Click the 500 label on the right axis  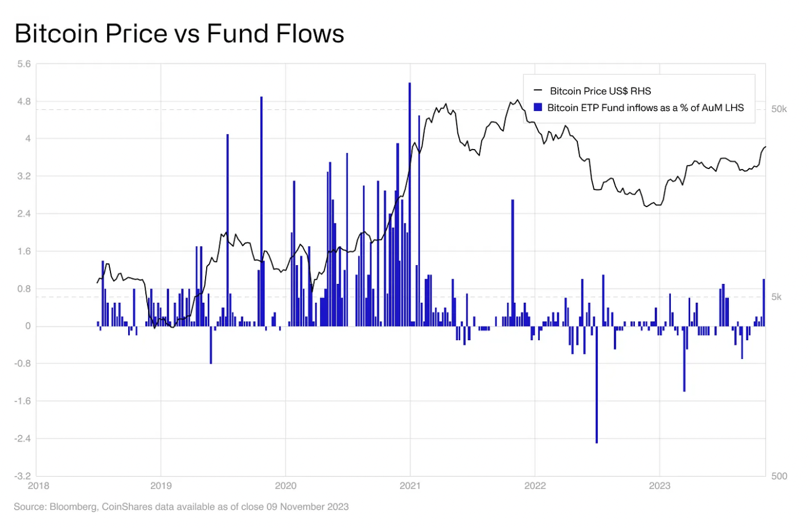tap(779, 476)
